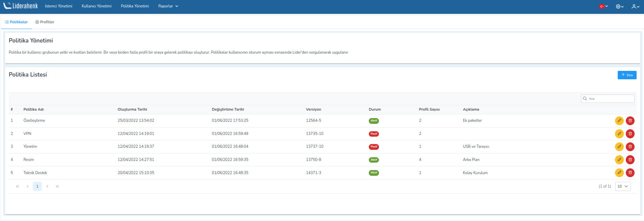Open the settings gear menu
The width and height of the screenshot is (644, 221).
(x=619, y=6)
